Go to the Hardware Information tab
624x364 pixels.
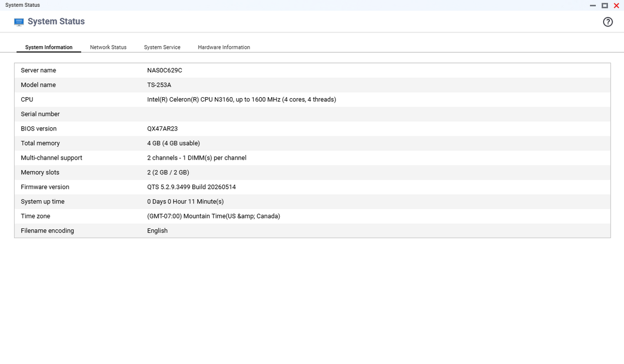pos(224,47)
